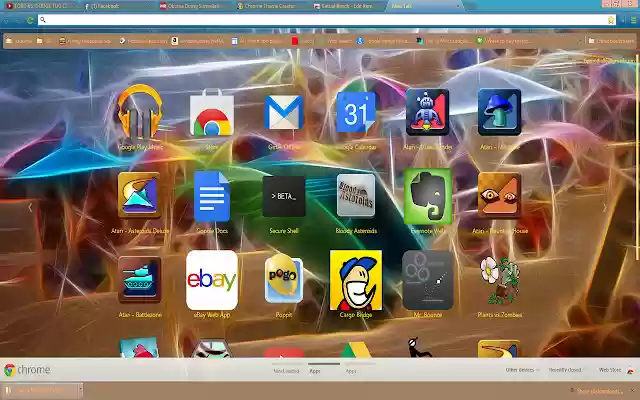Screen dimensions: 640x400
Task: Expand the Other devices menu
Action: point(522,370)
